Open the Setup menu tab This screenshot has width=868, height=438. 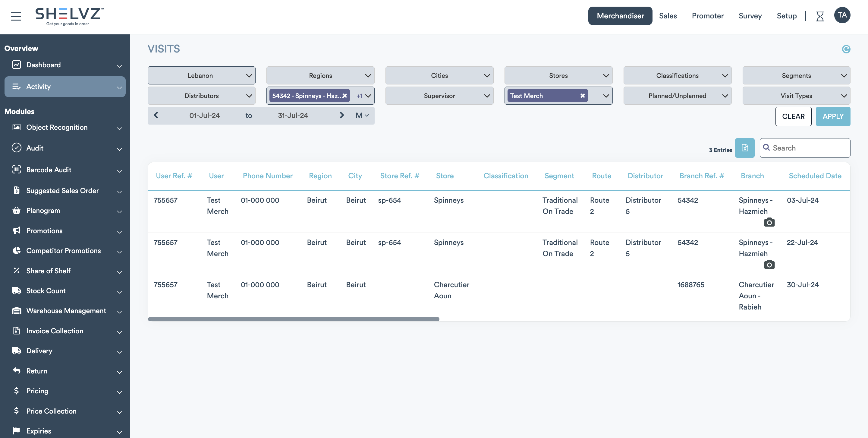[786, 16]
